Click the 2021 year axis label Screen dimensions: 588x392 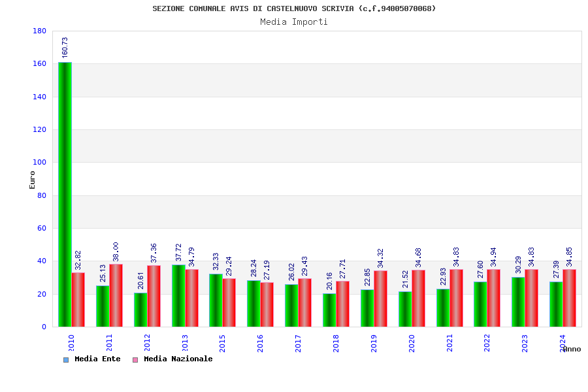[x=450, y=343]
